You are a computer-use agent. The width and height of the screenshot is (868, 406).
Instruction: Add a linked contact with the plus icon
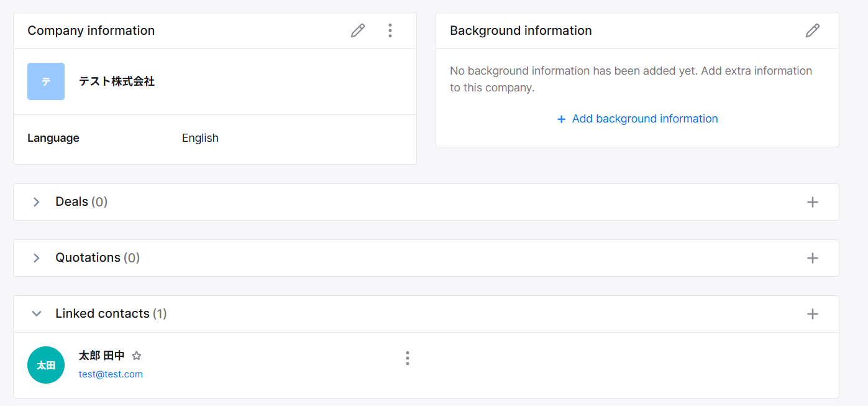(812, 314)
